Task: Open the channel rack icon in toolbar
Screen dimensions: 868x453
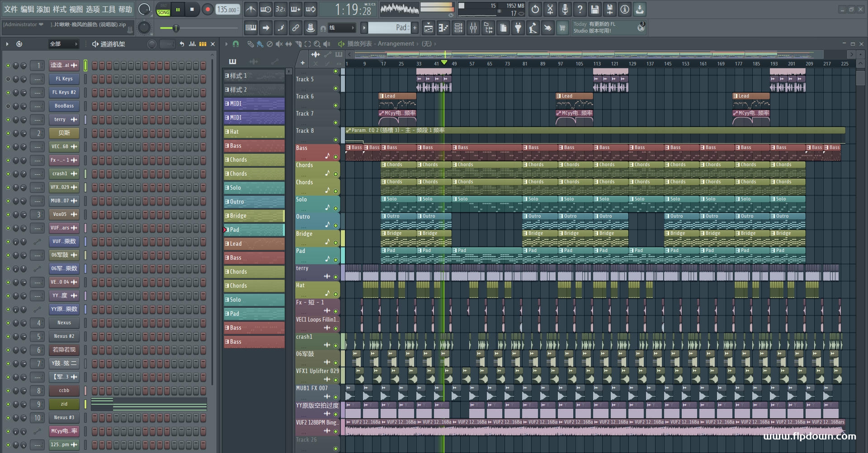Action: [458, 28]
